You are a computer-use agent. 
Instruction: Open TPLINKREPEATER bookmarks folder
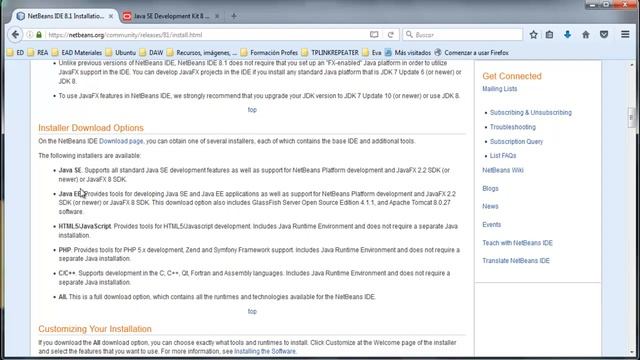tap(330, 53)
